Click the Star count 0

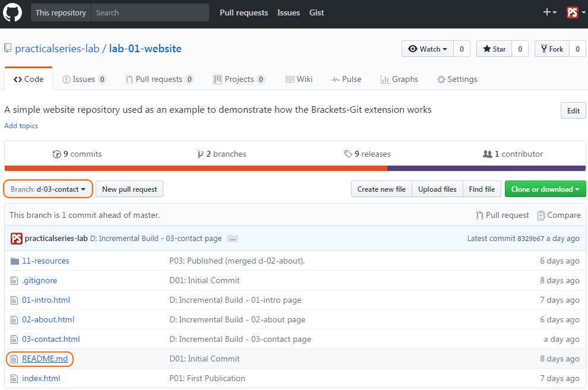pyautogui.click(x=520, y=49)
